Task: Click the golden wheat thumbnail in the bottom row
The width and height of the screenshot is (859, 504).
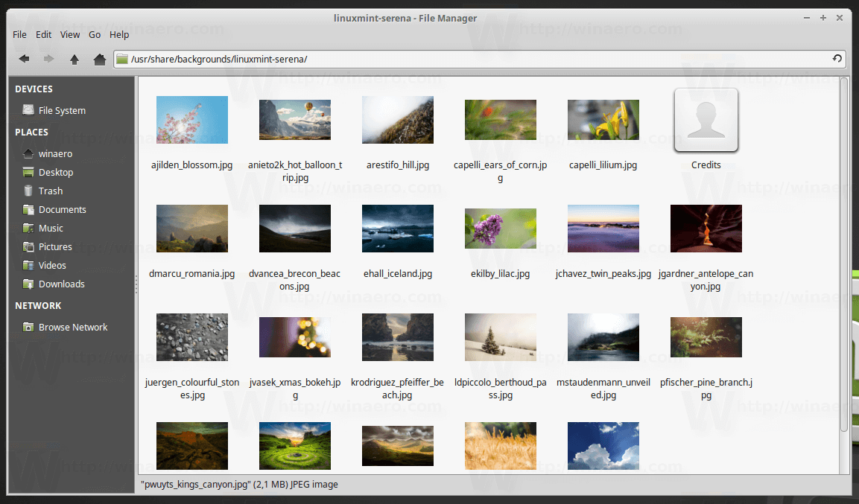Action: [500, 445]
